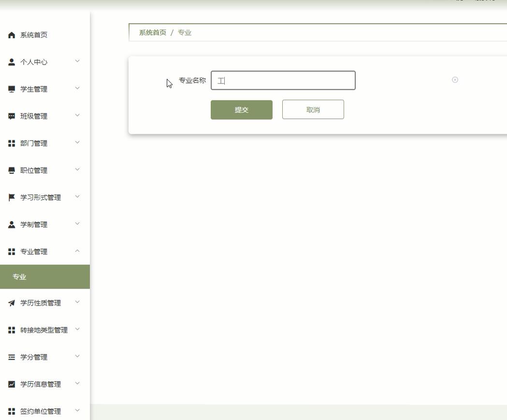Expand the 个人中心 chevron

77,61
